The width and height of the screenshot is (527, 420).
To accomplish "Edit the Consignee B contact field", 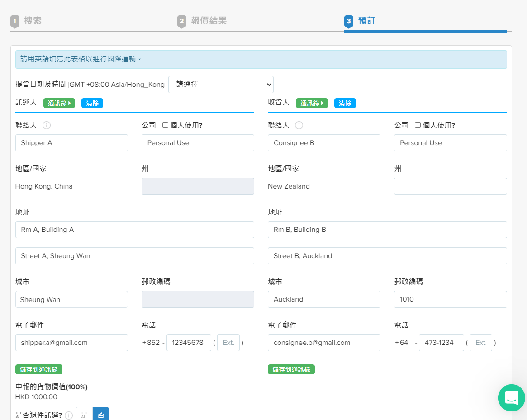I will pos(324,143).
